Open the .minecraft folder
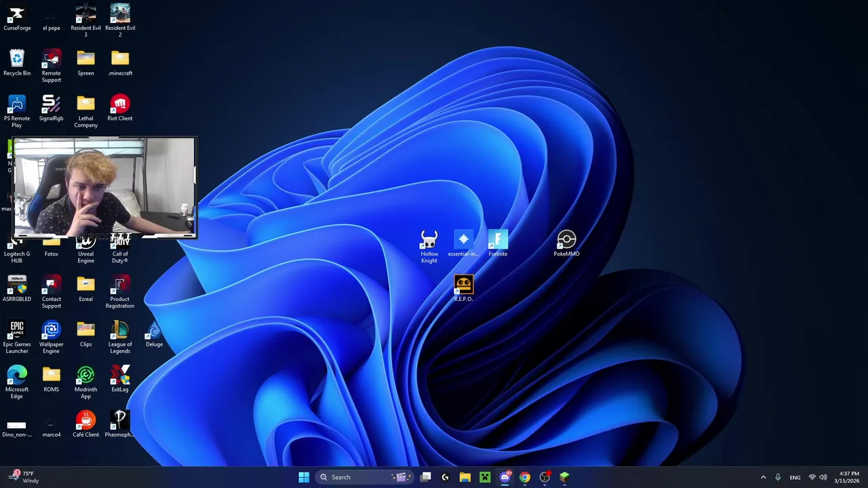Image resolution: width=868 pixels, height=488 pixels. click(120, 63)
